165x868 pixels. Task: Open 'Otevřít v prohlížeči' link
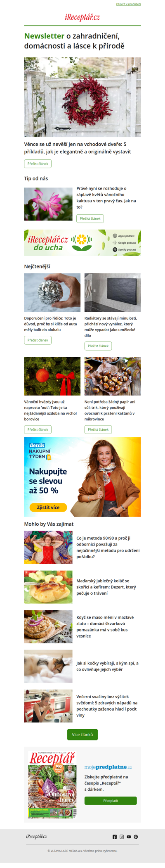128,4
